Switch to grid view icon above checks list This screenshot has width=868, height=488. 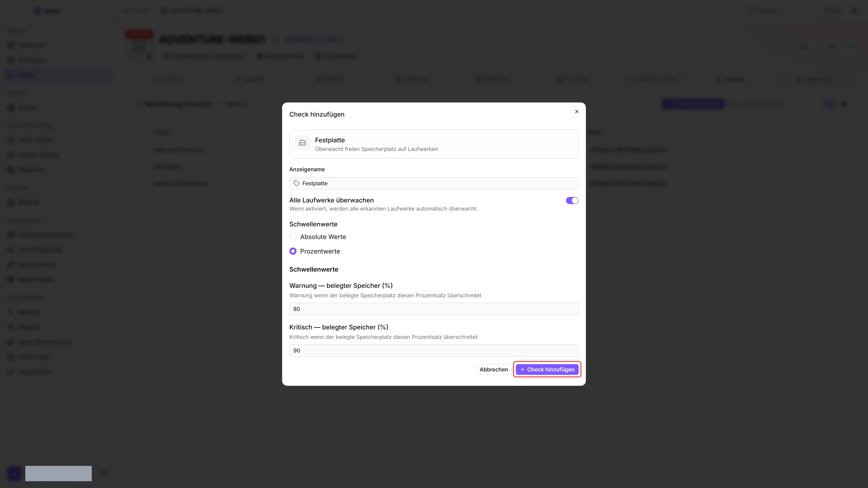(x=844, y=104)
